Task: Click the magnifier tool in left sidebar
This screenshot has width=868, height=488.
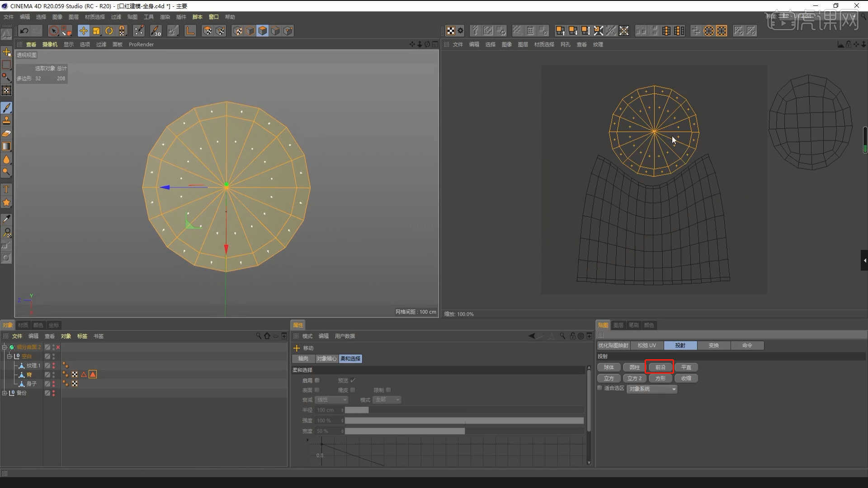Action: point(6,233)
